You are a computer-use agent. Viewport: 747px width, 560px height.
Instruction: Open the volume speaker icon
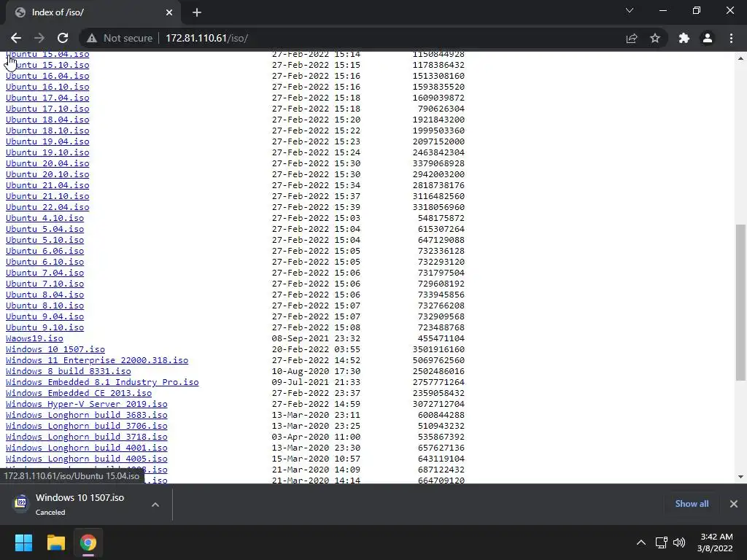[679, 542]
